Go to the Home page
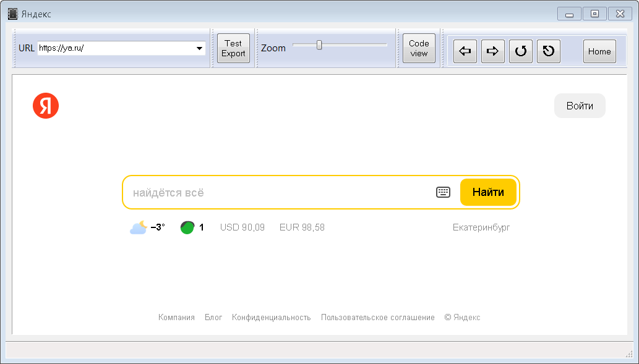 coord(599,51)
